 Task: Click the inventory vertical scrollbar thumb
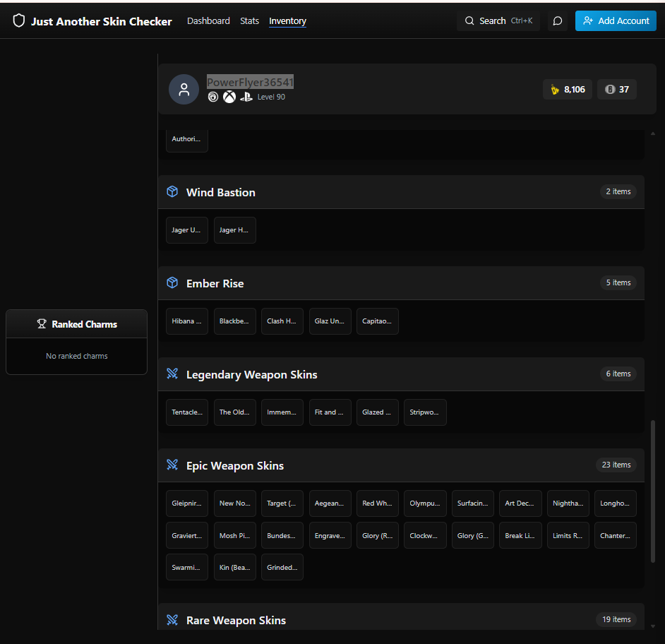[653, 491]
